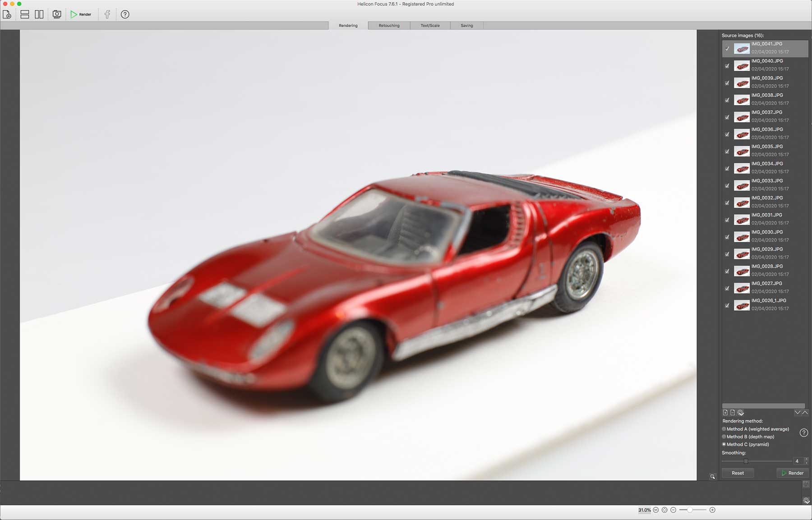Open the camera remote capture tool
This screenshot has height=520, width=812.
pyautogui.click(x=57, y=14)
